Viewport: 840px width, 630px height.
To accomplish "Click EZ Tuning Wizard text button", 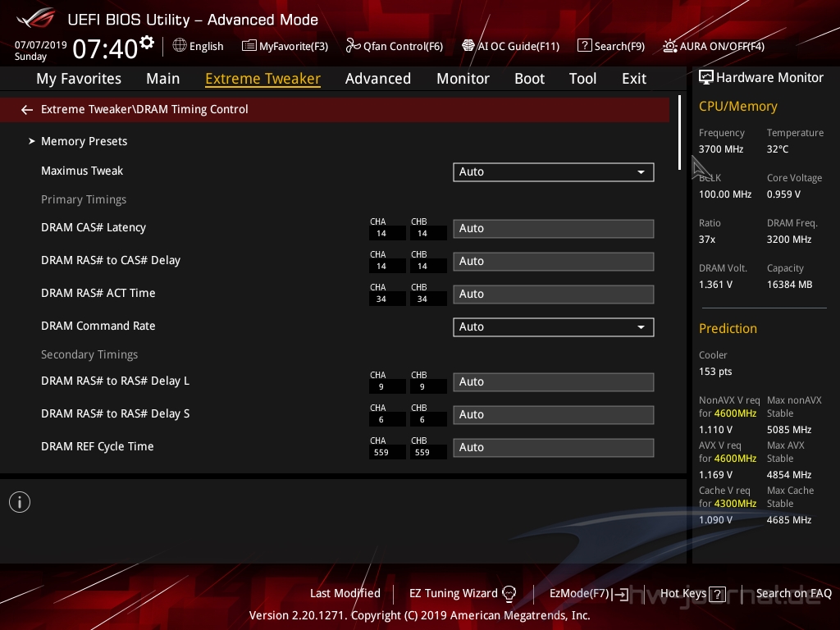I will tap(453, 594).
